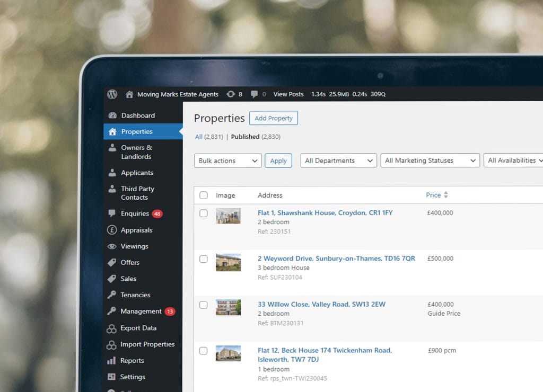The width and height of the screenshot is (543, 392).
Task: Open the WordPress logo menu
Action: (112, 94)
